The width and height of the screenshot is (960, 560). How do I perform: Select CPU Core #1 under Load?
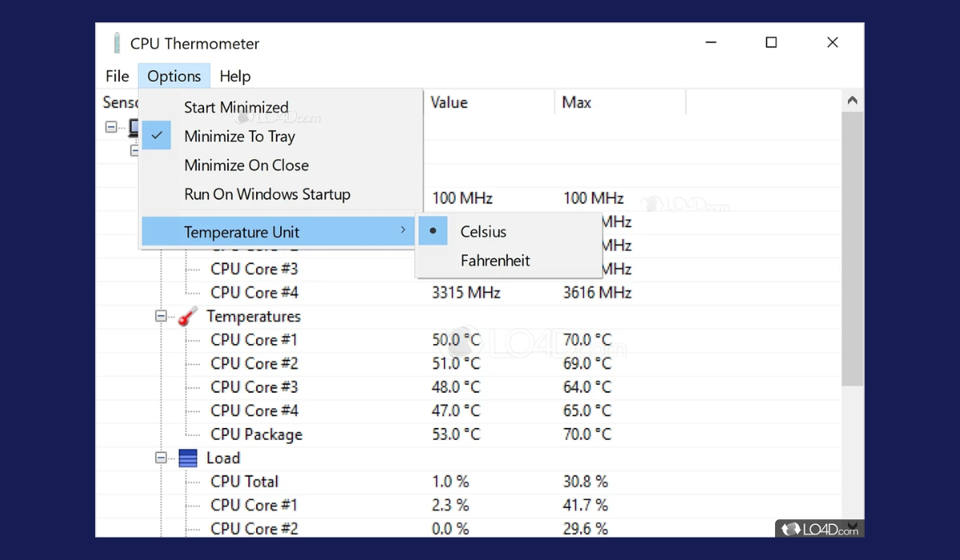coord(254,506)
